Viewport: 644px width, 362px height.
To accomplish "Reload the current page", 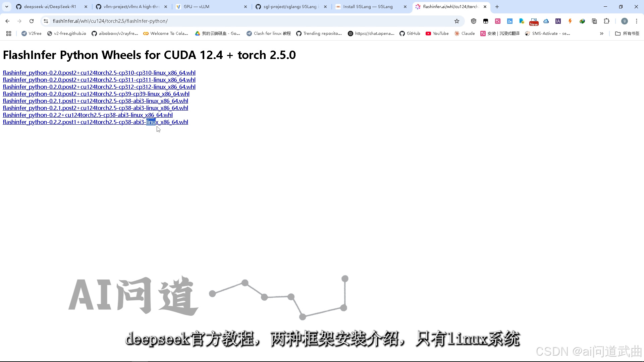I will (x=32, y=21).
